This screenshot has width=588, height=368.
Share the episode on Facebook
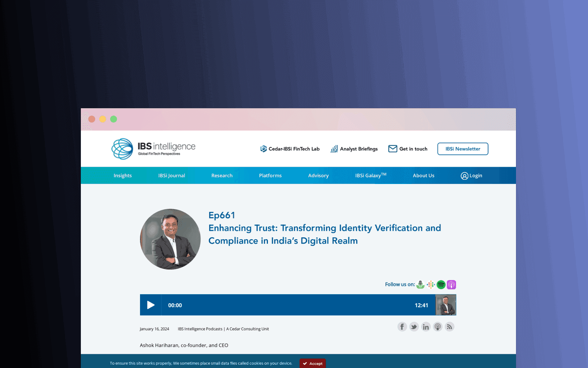coord(402,327)
